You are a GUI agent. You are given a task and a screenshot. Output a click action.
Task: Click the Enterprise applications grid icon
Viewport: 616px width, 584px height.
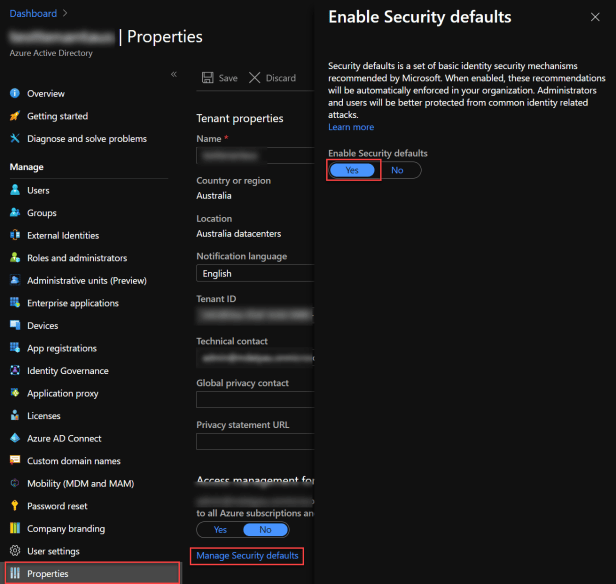tap(15, 303)
